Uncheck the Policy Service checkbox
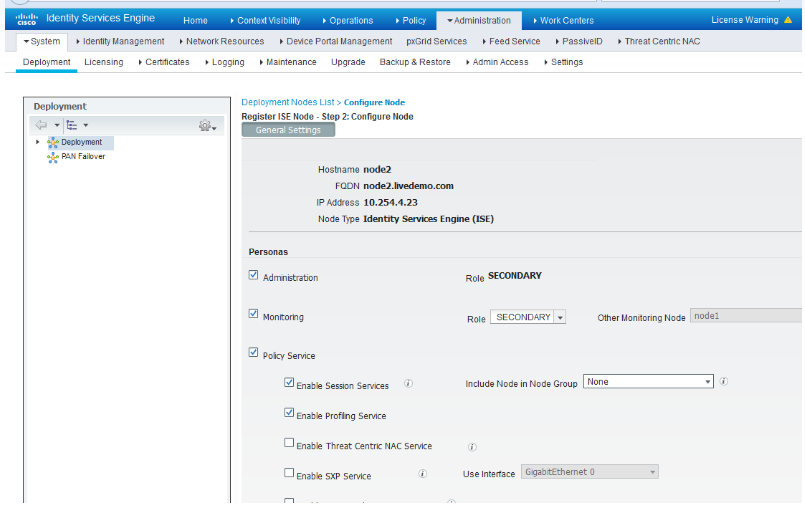Screen dimensions: 805x507 (x=253, y=353)
